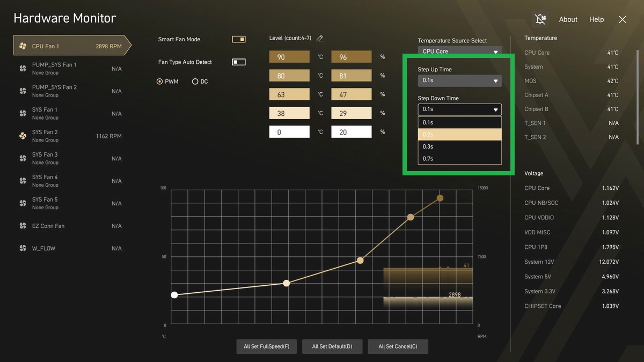Click All Set FullSpeed(F) button
This screenshot has width=644, height=362.
pos(266,346)
